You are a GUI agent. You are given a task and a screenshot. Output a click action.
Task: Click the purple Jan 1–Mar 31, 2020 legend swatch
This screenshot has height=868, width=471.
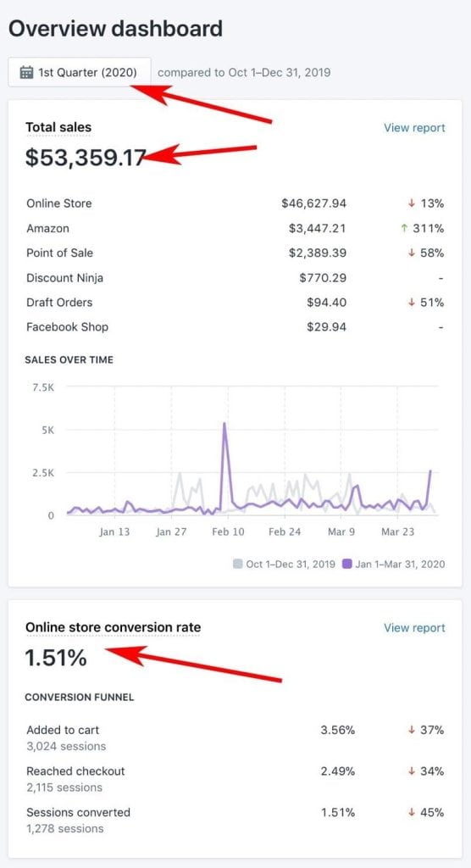click(347, 564)
